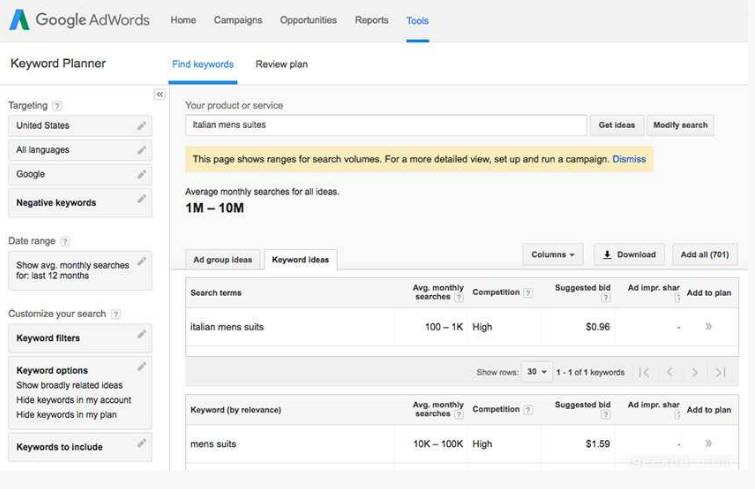
Task: Click the italian mens suits search term
Action: click(227, 327)
